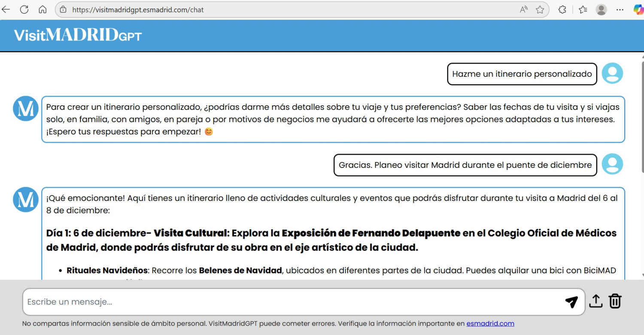This screenshot has width=644, height=335.
Task: Open the browser Settings and more menu
Action: click(x=620, y=9)
